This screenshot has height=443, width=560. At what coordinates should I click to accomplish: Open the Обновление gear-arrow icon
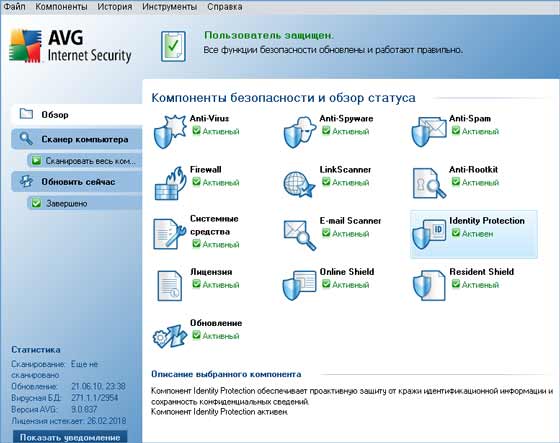click(x=170, y=336)
